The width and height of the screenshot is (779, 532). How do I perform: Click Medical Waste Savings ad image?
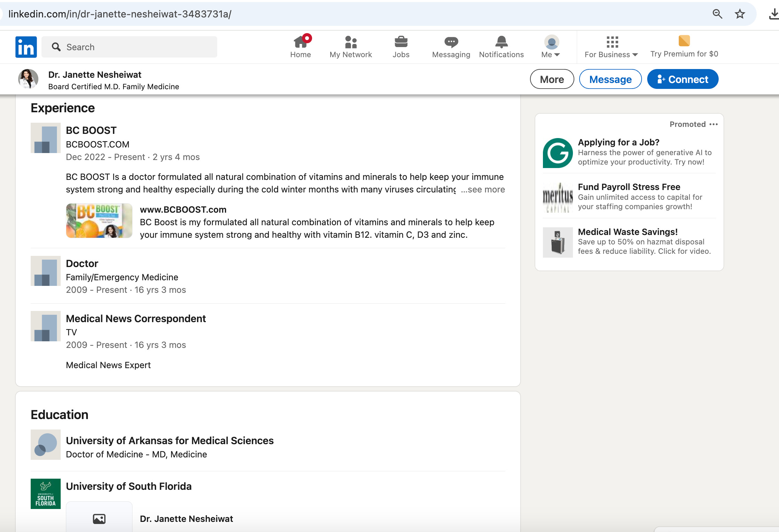(558, 242)
